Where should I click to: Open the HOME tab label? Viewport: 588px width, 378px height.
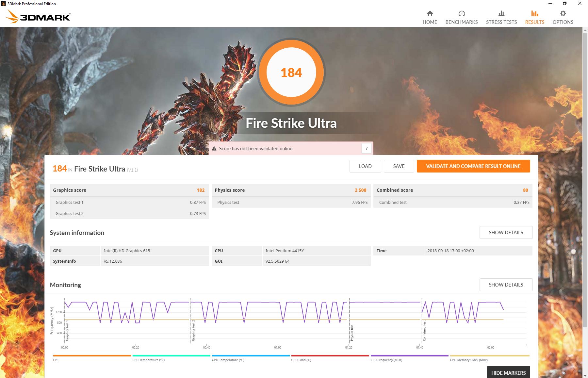click(430, 22)
